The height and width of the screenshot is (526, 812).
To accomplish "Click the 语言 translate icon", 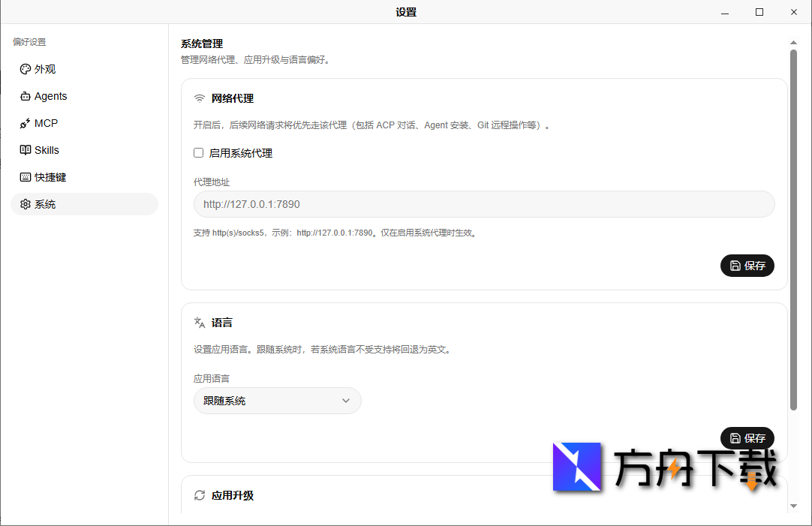I will tap(199, 322).
